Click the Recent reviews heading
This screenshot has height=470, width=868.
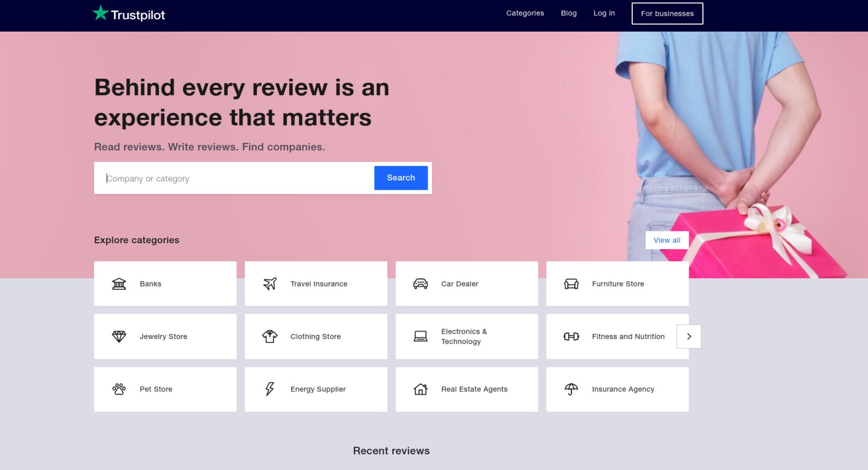pyautogui.click(x=391, y=451)
